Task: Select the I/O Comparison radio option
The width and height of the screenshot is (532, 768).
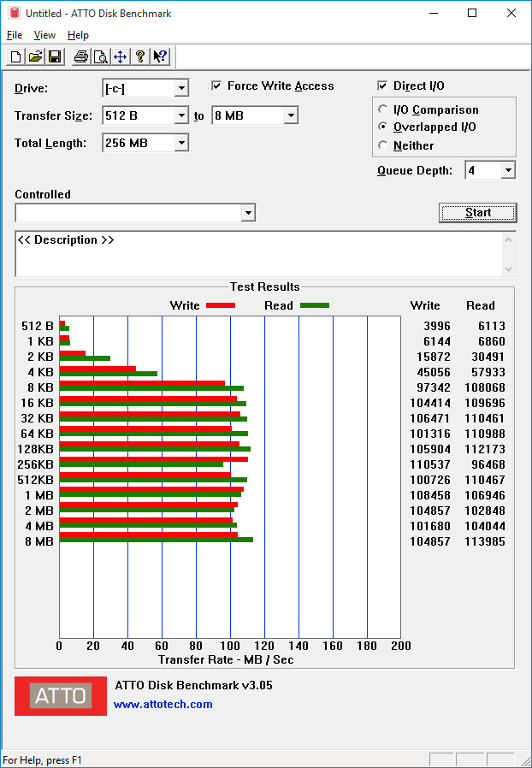Action: point(383,109)
